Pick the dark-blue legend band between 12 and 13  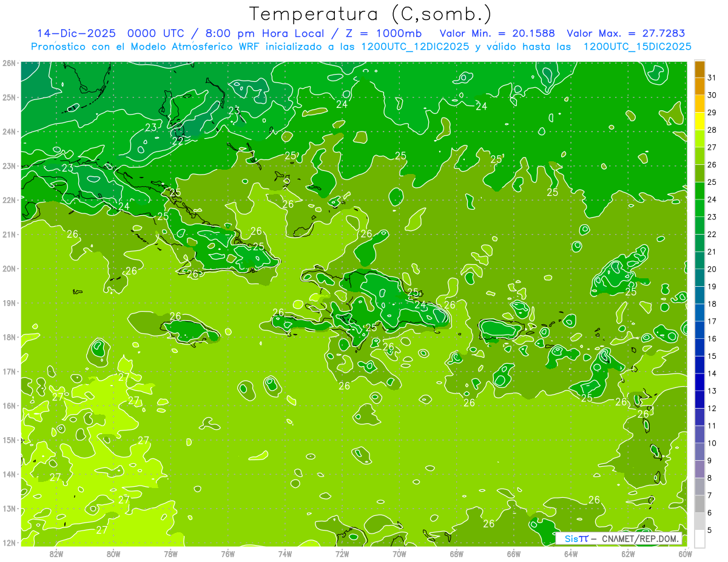point(699,400)
